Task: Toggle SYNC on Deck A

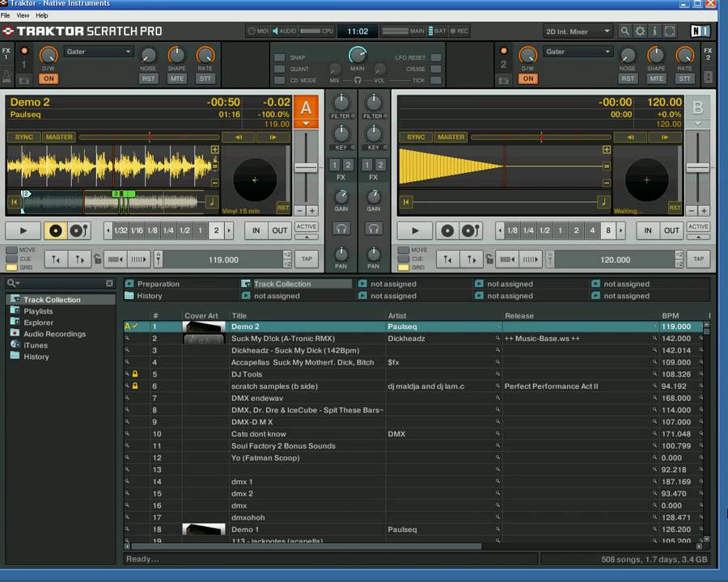Action: (x=24, y=137)
